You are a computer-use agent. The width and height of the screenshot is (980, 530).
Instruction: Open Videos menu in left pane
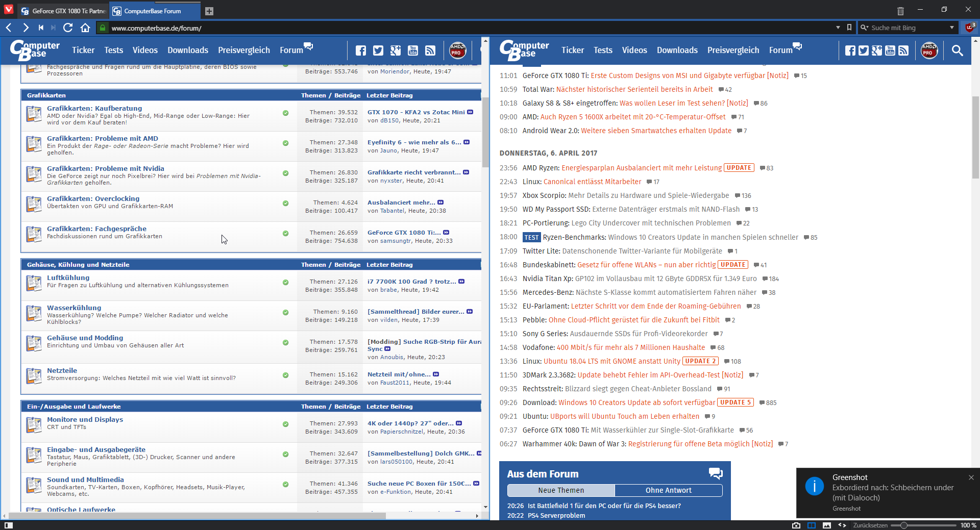145,50
